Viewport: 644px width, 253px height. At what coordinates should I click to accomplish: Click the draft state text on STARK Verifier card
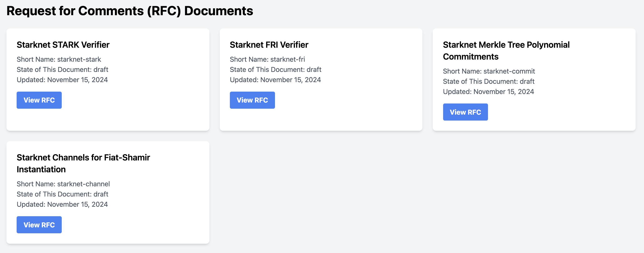[62, 70]
